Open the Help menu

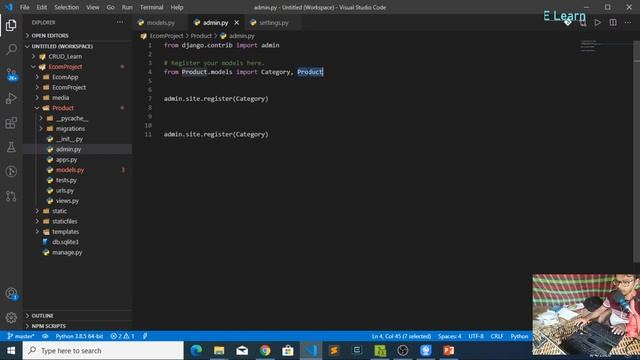(177, 7)
